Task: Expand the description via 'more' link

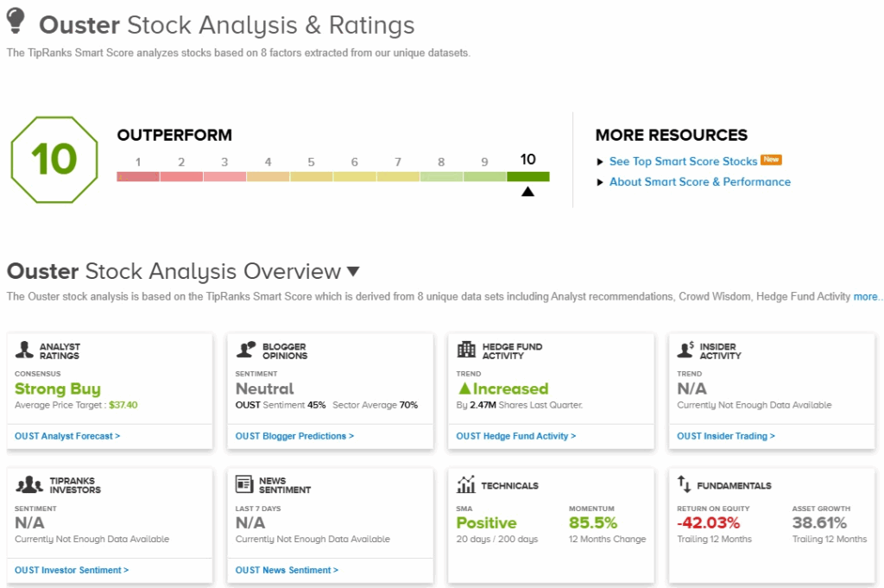Action: 865,297
